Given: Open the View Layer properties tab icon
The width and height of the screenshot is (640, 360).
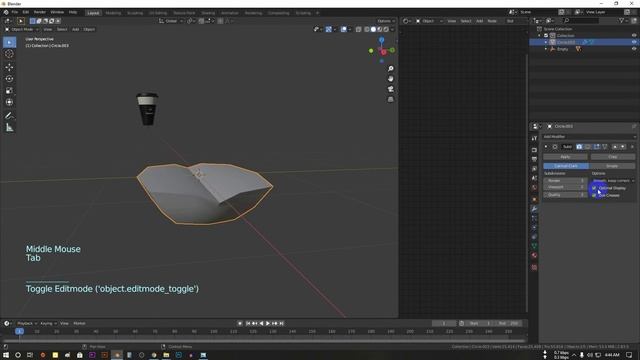Looking at the screenshot, I should (x=534, y=169).
